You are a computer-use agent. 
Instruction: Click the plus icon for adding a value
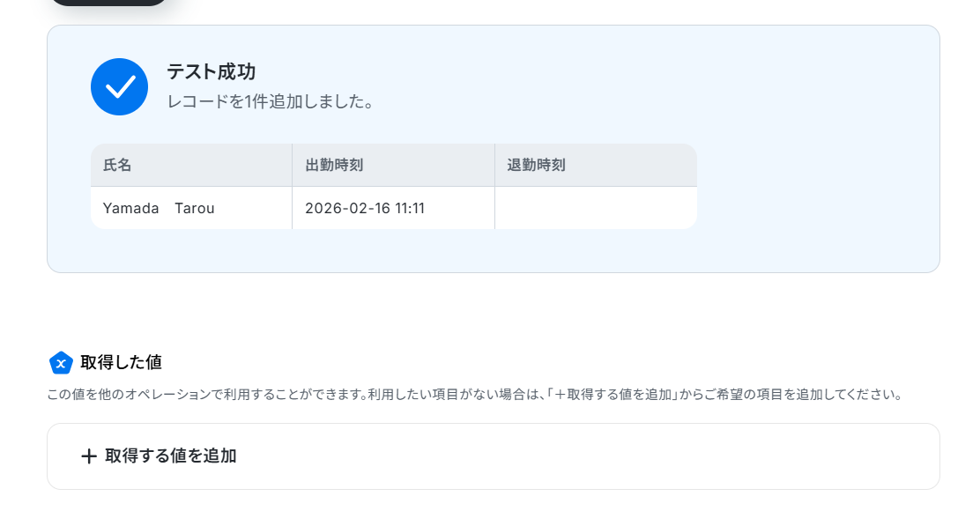[x=89, y=456]
